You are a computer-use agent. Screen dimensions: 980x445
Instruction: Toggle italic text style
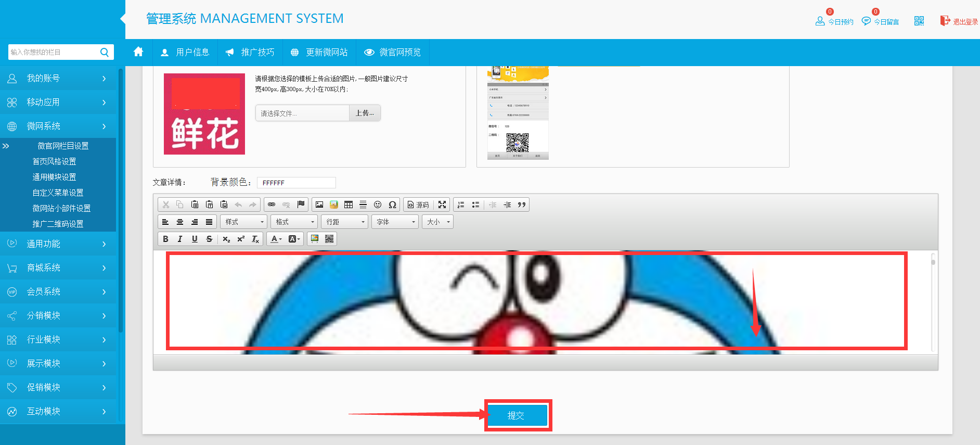coord(180,239)
